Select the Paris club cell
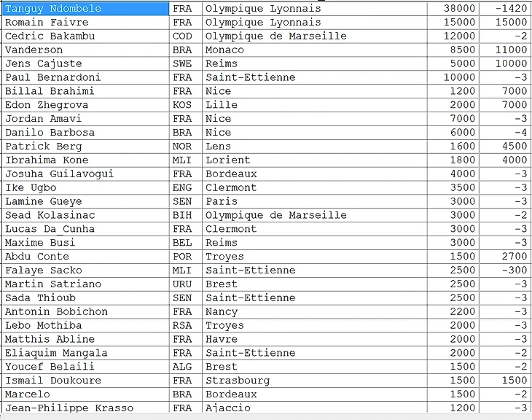Viewport: 532px width, 420px height. (x=315, y=201)
